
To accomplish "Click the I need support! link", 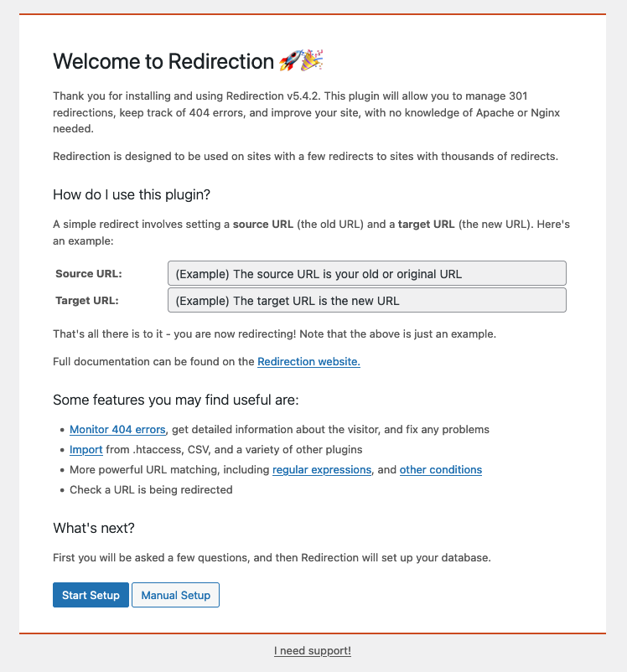I will (x=313, y=650).
